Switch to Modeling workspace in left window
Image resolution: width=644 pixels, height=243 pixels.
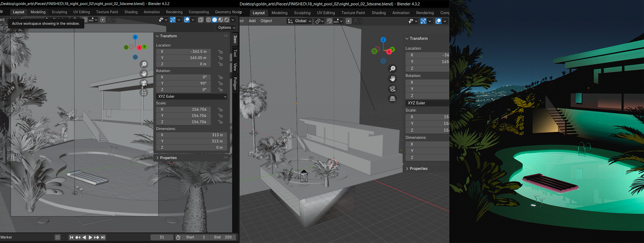tap(38, 12)
